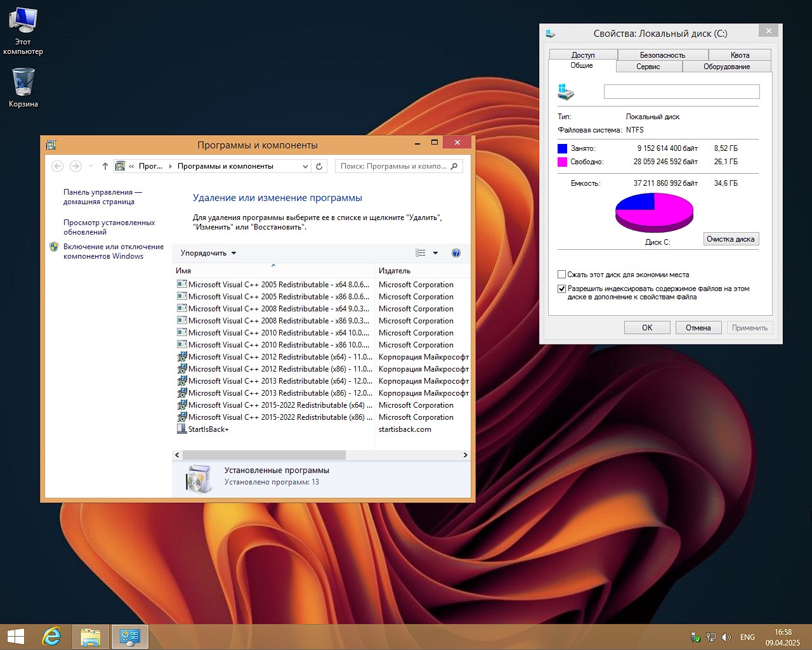Click the safely remove hardware tray icon
This screenshot has height=650, width=812.
(x=696, y=637)
